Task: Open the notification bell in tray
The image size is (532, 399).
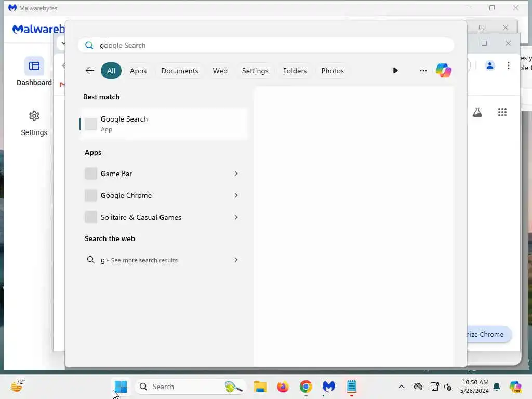Action: coord(497,387)
